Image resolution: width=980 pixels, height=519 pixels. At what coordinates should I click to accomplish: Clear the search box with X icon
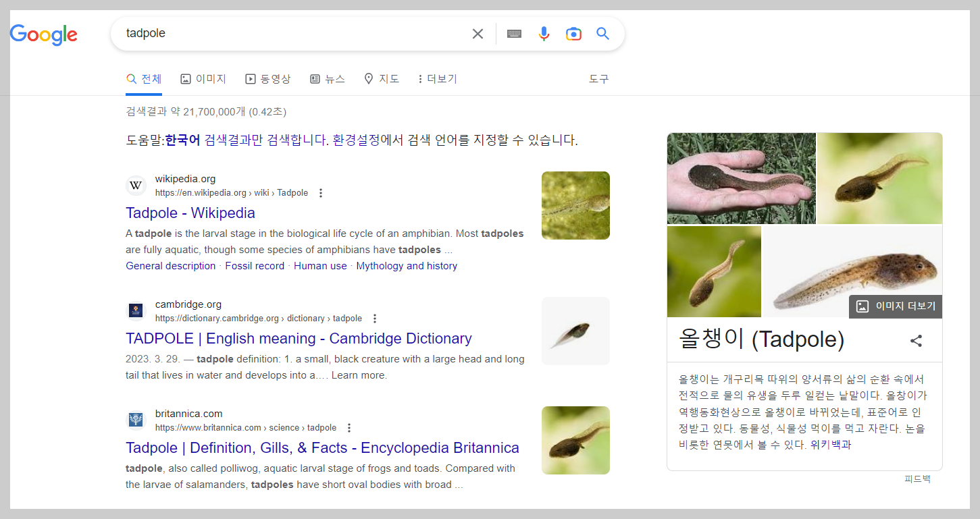click(478, 34)
